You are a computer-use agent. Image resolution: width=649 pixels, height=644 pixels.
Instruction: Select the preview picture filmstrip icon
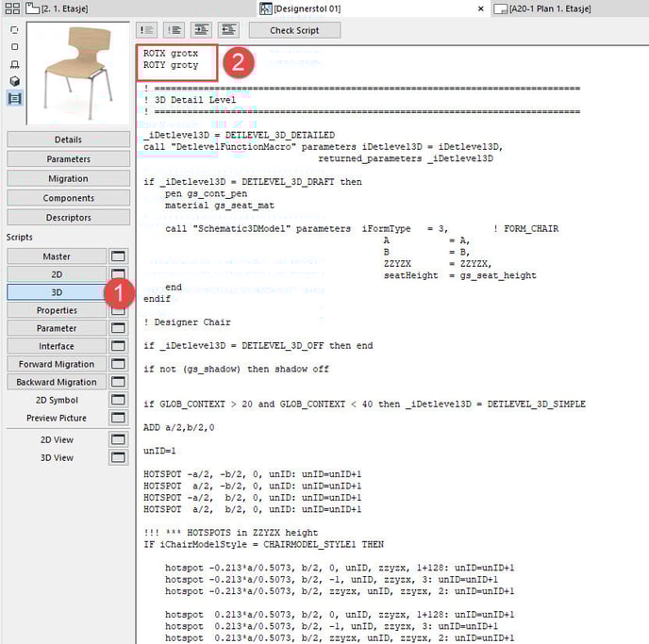click(x=14, y=98)
